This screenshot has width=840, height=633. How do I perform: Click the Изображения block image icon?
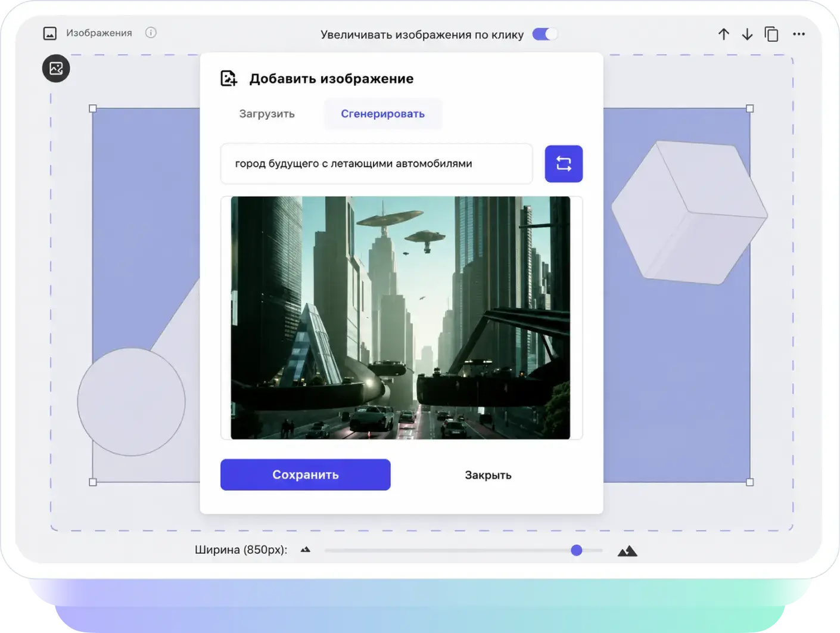[x=50, y=33]
